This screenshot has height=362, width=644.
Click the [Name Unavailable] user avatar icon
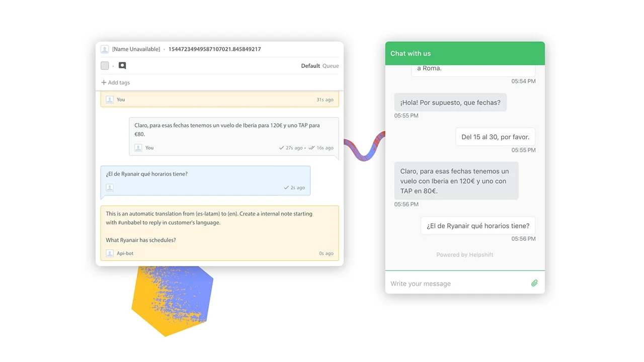click(x=105, y=49)
